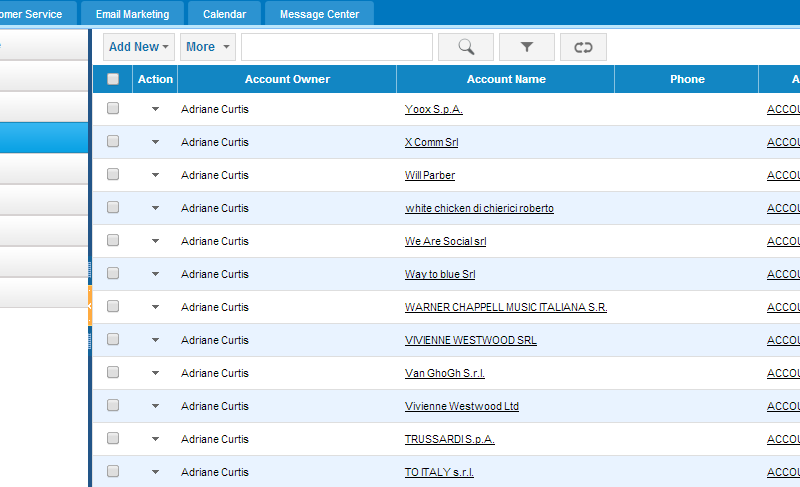Expand action arrow for We Are Social srl
800x487 pixels.
[156, 241]
